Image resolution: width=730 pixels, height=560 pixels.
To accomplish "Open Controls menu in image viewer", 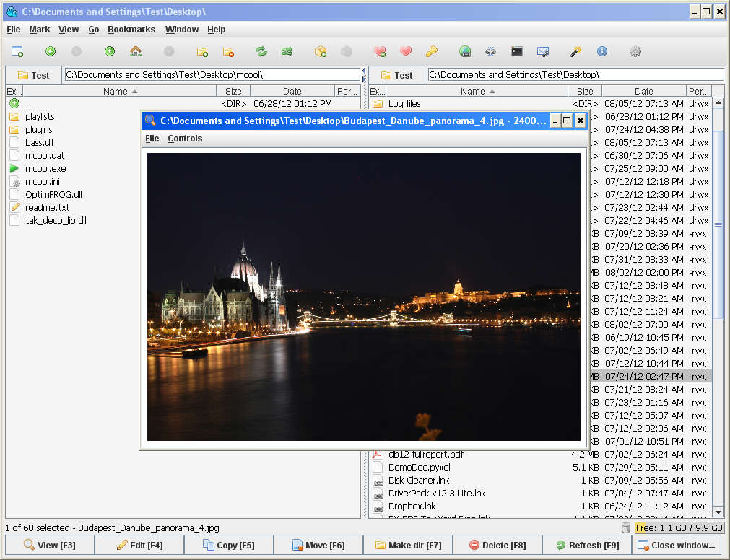I will (185, 139).
